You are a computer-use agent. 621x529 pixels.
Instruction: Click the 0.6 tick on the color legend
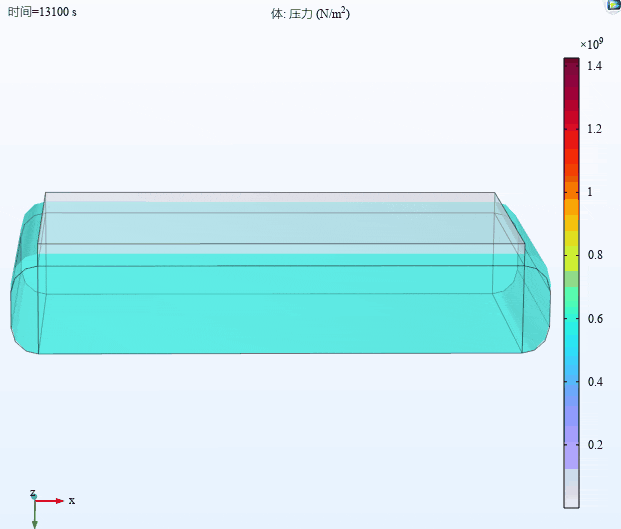pyautogui.click(x=595, y=318)
